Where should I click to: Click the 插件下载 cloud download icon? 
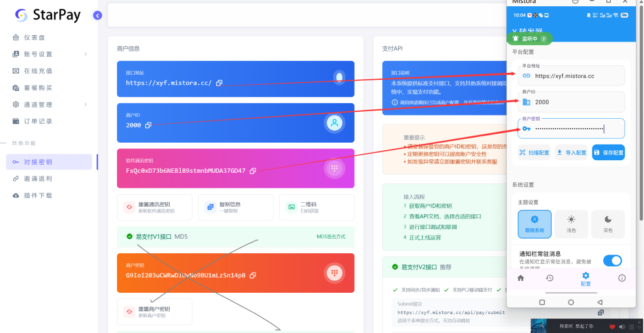tap(16, 195)
